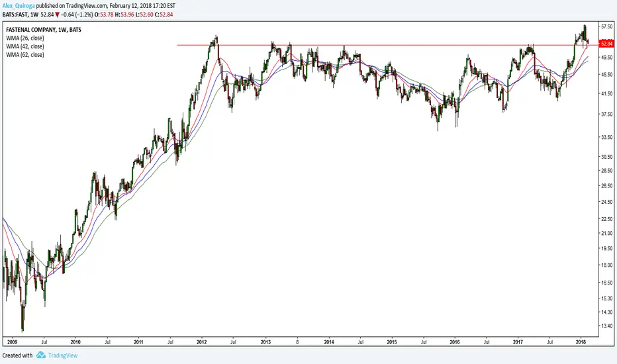
Task: Click the 30.50 price axis label
Action: 607,157
